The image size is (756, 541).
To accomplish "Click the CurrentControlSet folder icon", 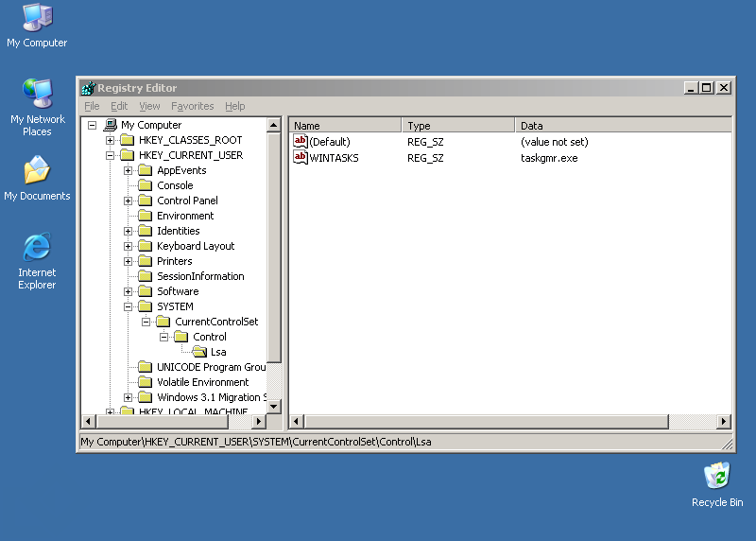I will click(163, 322).
